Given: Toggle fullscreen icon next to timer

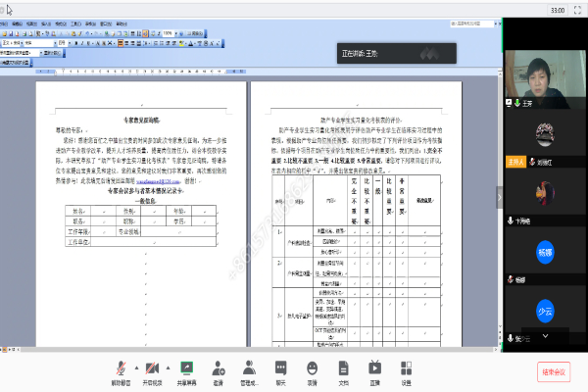Looking at the screenshot, I should click(x=578, y=9).
